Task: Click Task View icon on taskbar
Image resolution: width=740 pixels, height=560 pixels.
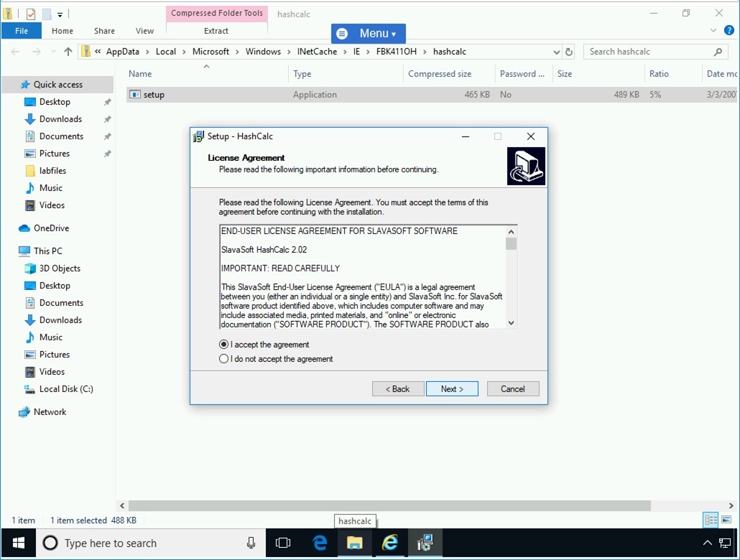Action: [x=283, y=543]
